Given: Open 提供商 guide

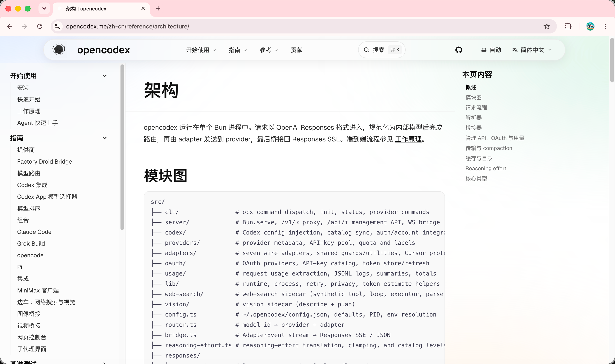Looking at the screenshot, I should coord(26,150).
